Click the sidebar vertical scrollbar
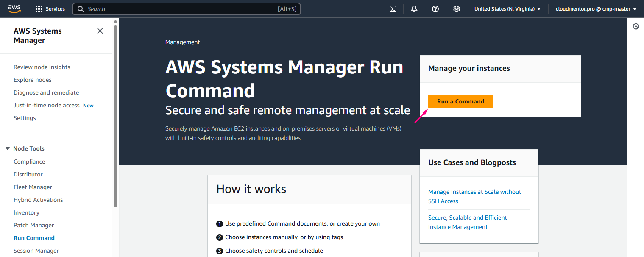The image size is (644, 257). tap(115, 115)
